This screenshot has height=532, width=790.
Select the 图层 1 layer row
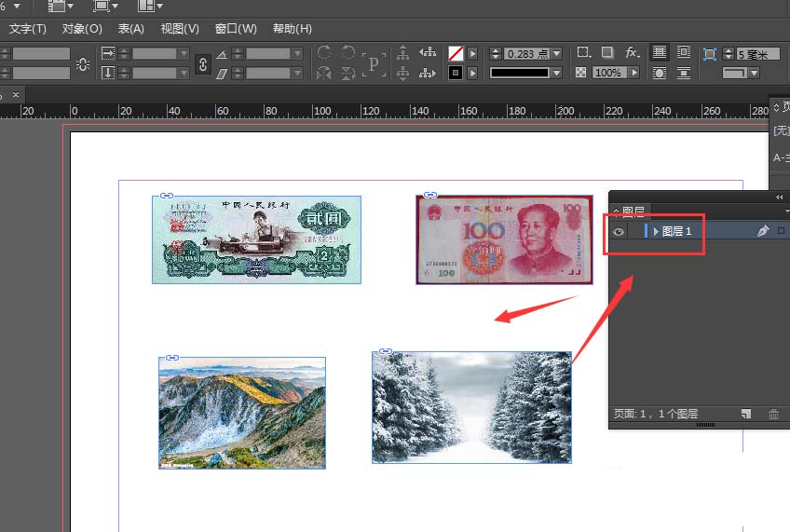pos(700,231)
